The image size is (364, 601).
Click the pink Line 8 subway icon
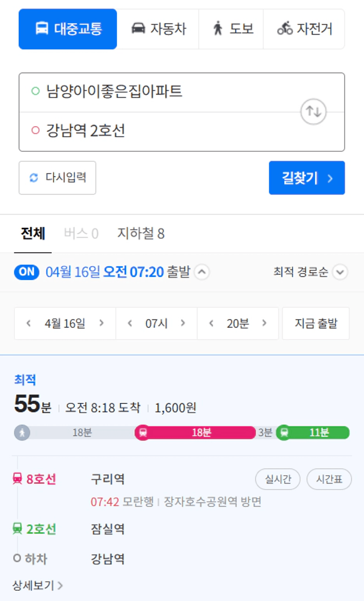tap(17, 479)
